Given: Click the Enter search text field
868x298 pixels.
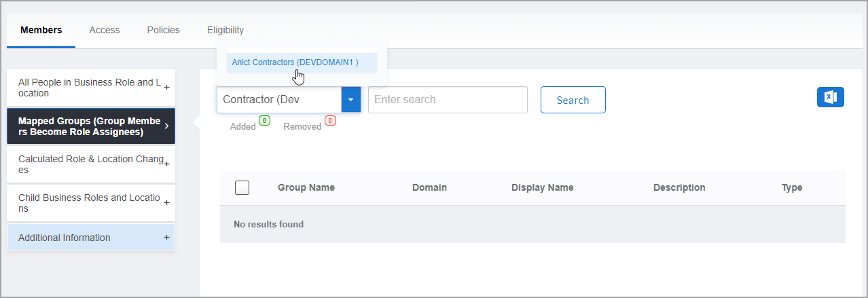Looking at the screenshot, I should coord(448,100).
